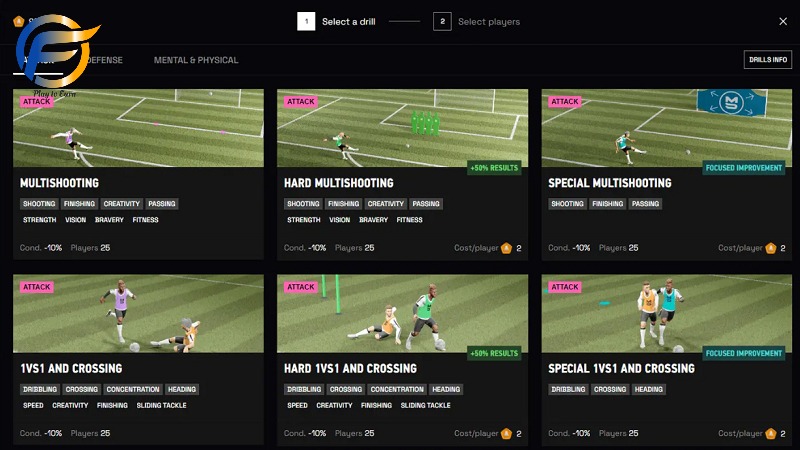Click Cond. -10% in Hard 1VS1 And Crossing card
Screen dimensions: 800x450
tap(305, 434)
